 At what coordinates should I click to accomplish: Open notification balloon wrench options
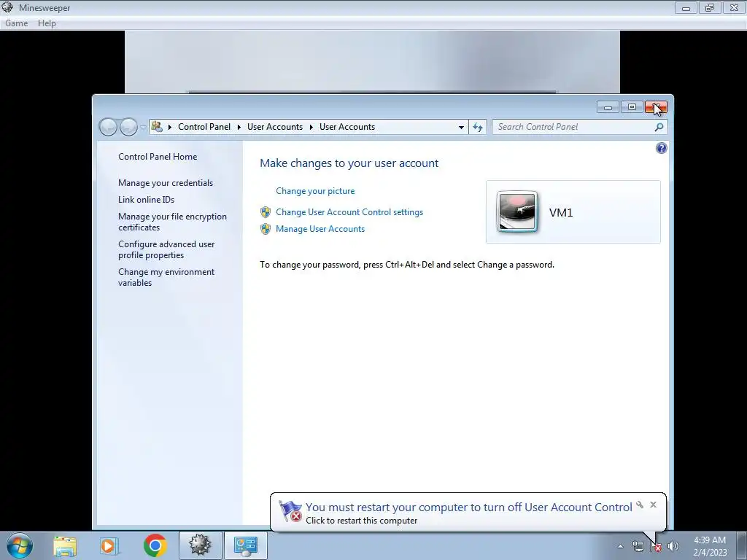point(640,505)
